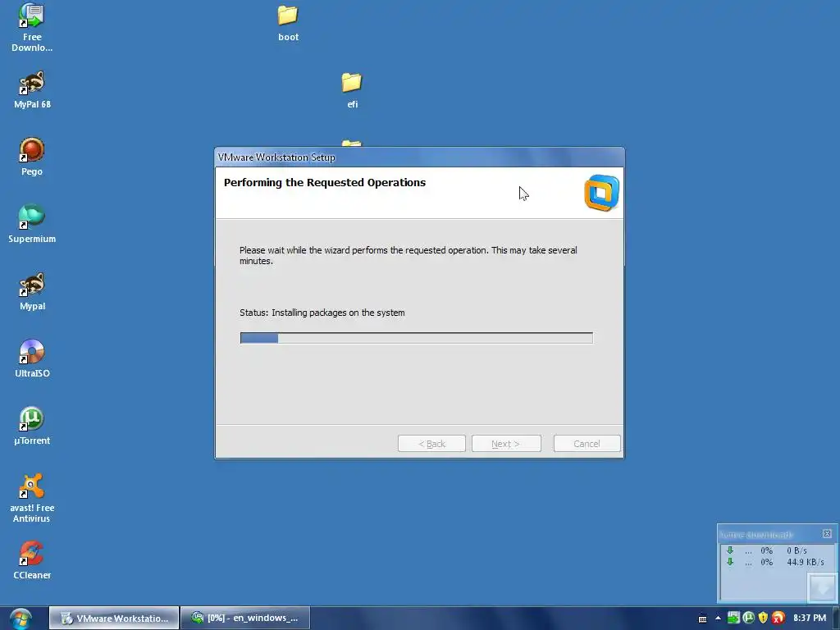Click the keyboard icon in the tray
This screenshot has width=840, height=630.
click(x=702, y=619)
